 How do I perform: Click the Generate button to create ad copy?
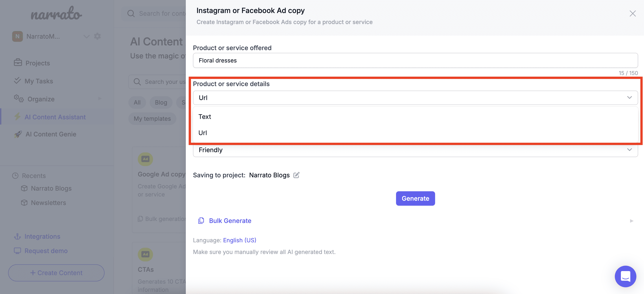(415, 198)
